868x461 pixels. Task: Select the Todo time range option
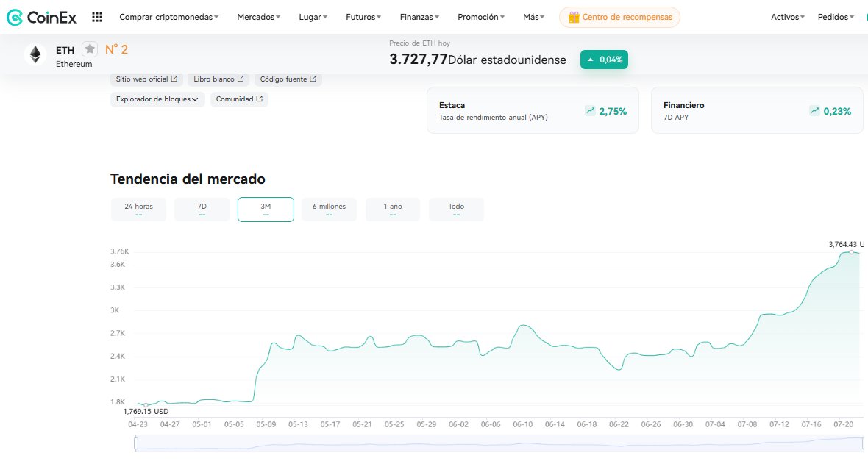click(456, 209)
